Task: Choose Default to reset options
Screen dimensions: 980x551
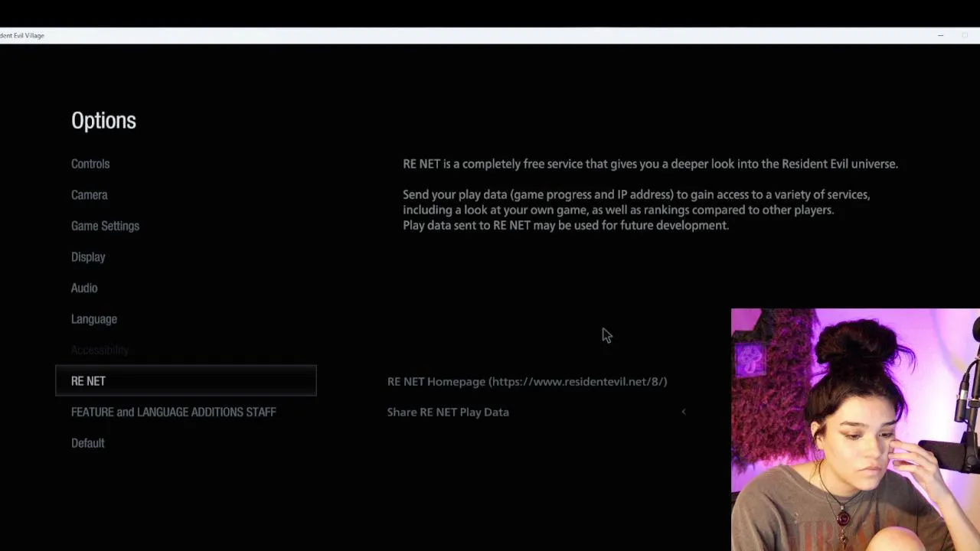Action: point(88,443)
